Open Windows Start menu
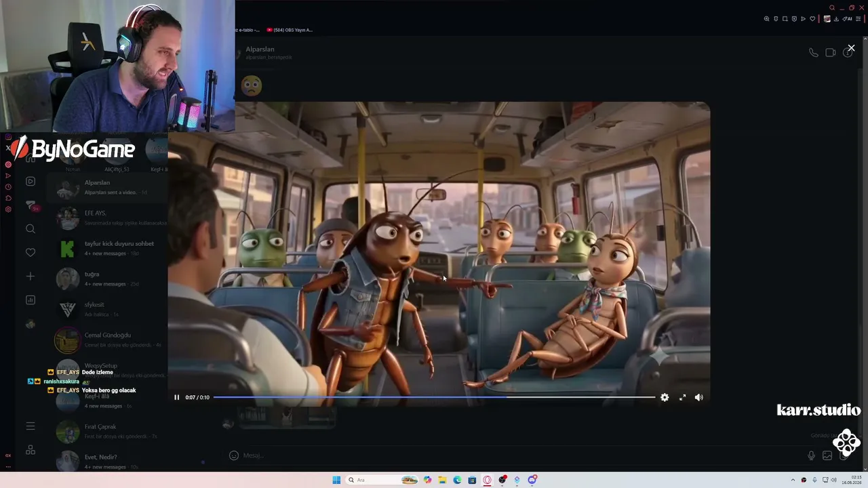Viewport: 868px width, 488px height. pyautogui.click(x=336, y=480)
